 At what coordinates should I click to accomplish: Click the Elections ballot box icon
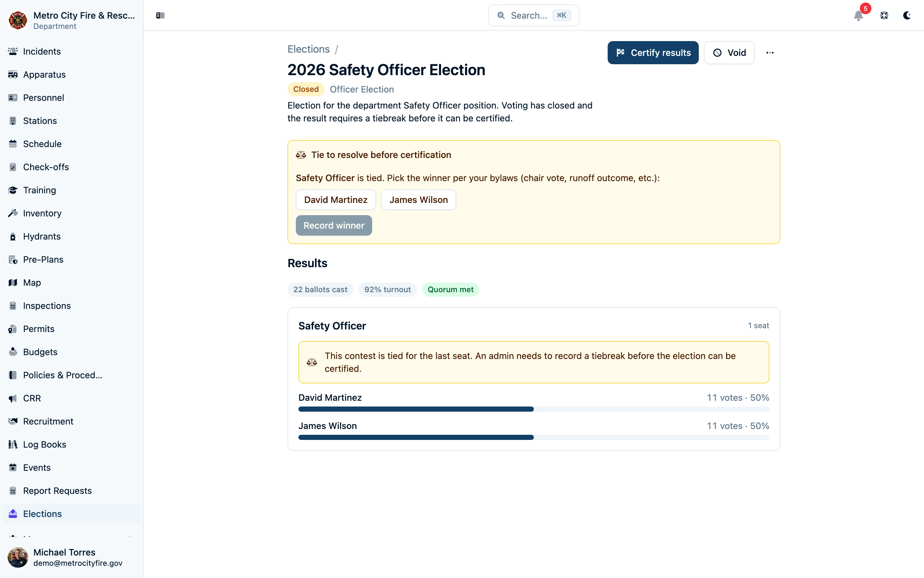13,514
